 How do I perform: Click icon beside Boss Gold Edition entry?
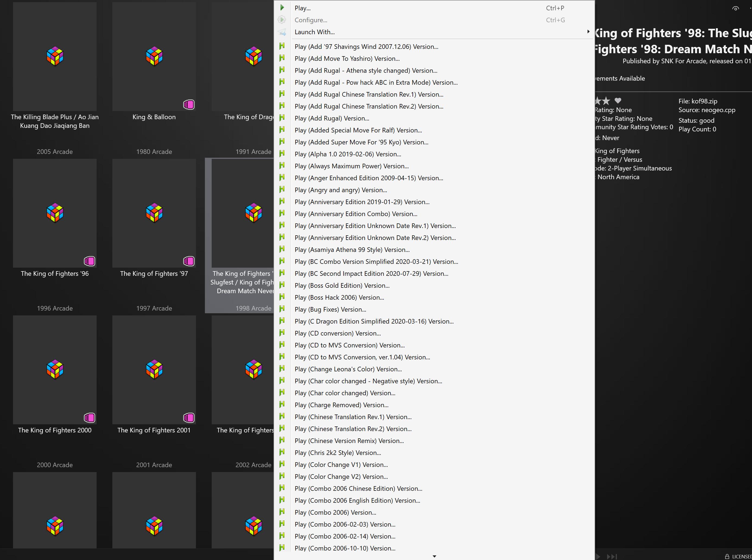282,285
